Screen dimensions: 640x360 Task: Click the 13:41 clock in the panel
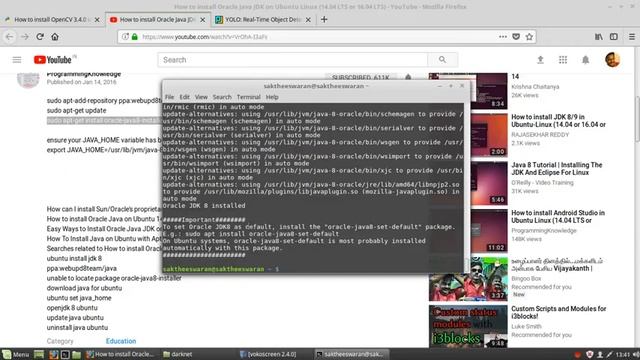tap(623, 355)
